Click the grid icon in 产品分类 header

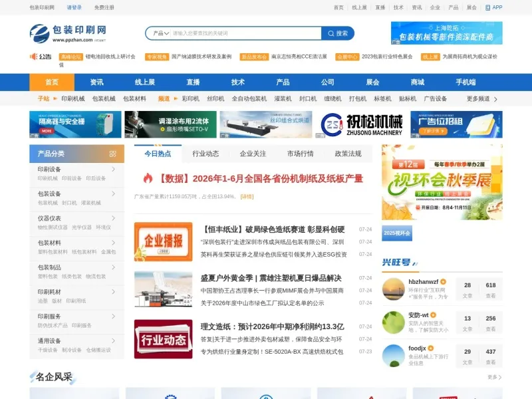113,154
